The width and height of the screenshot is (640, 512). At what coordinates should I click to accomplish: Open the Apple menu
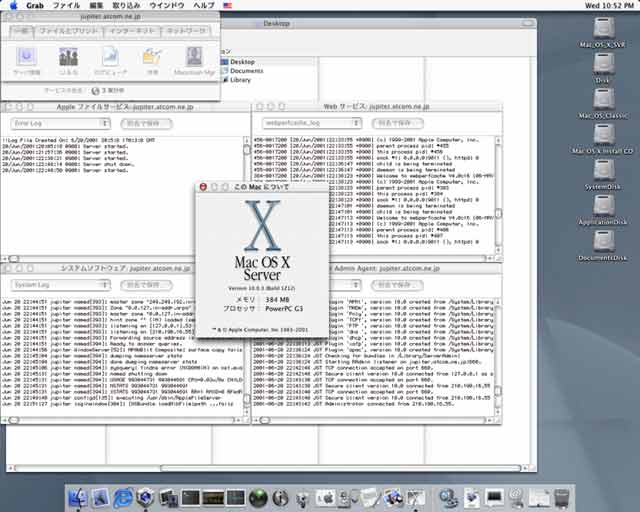[x=13, y=5]
